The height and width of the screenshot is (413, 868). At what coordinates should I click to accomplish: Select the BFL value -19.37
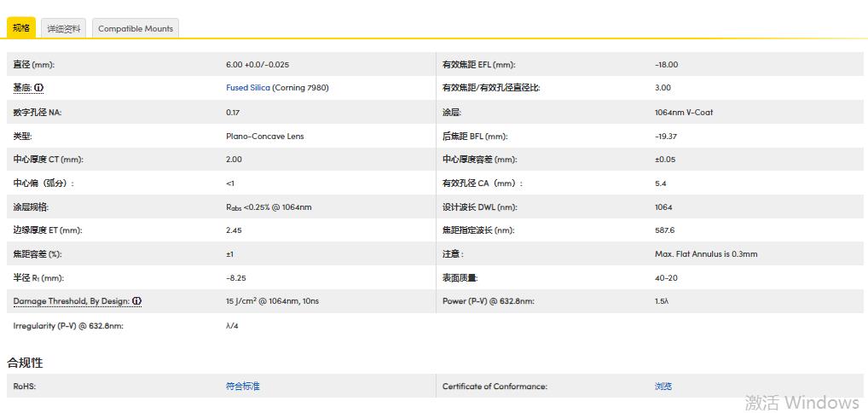click(x=666, y=136)
